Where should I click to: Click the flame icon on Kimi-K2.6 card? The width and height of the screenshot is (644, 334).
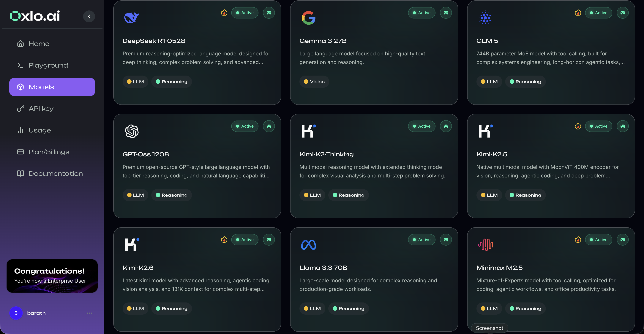224,239
